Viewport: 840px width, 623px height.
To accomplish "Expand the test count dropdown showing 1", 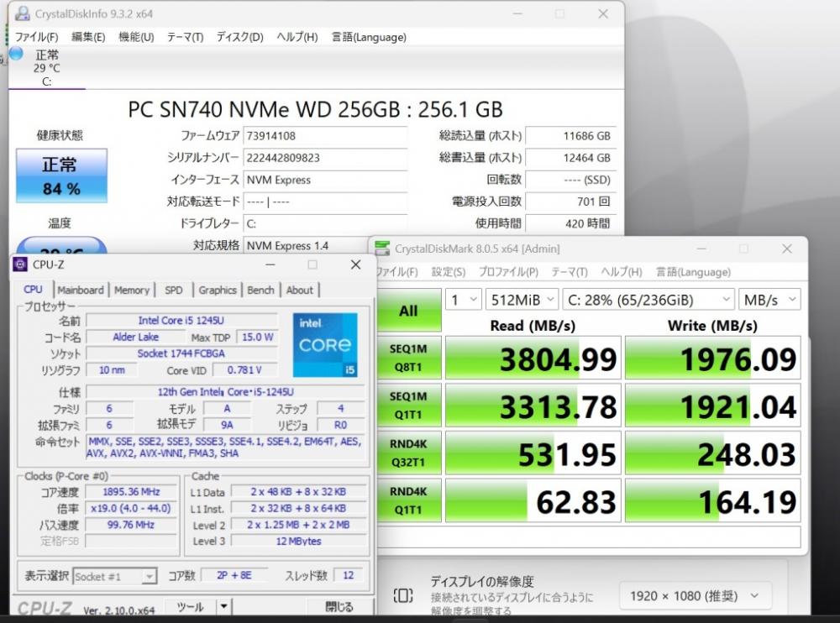I will tap(464, 300).
